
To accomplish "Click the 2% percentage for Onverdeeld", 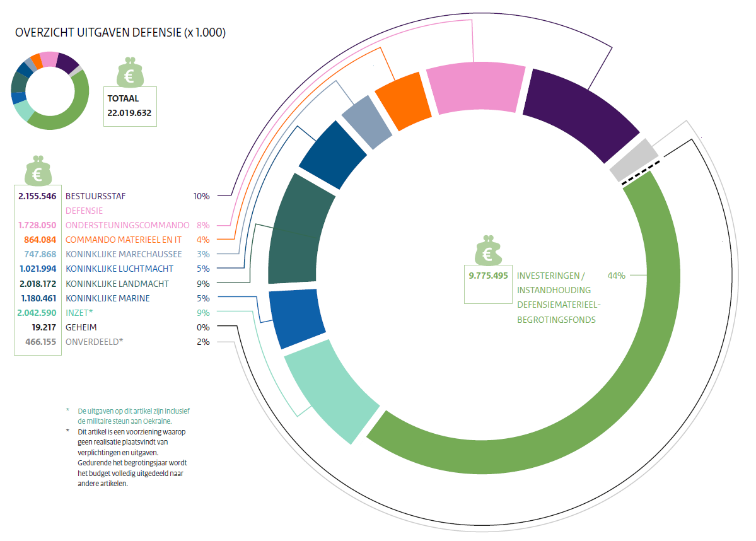I will point(203,342).
